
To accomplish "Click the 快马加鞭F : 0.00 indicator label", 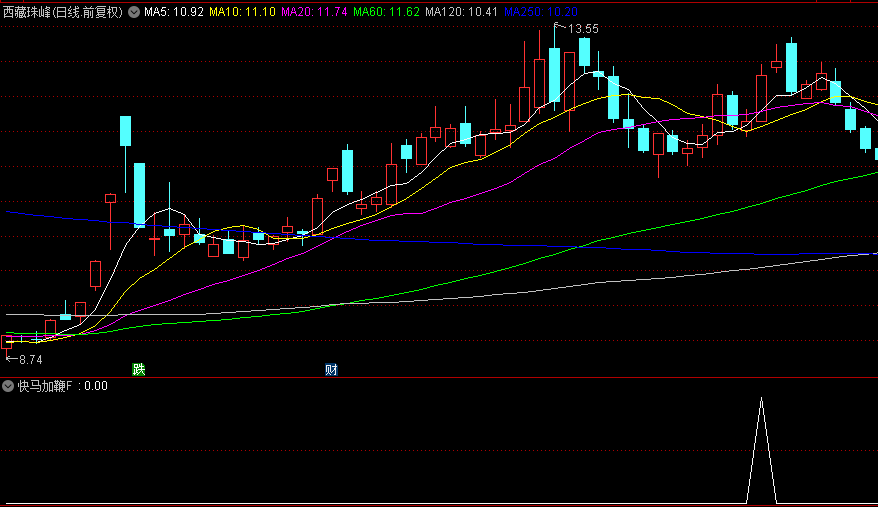I will pos(63,386).
